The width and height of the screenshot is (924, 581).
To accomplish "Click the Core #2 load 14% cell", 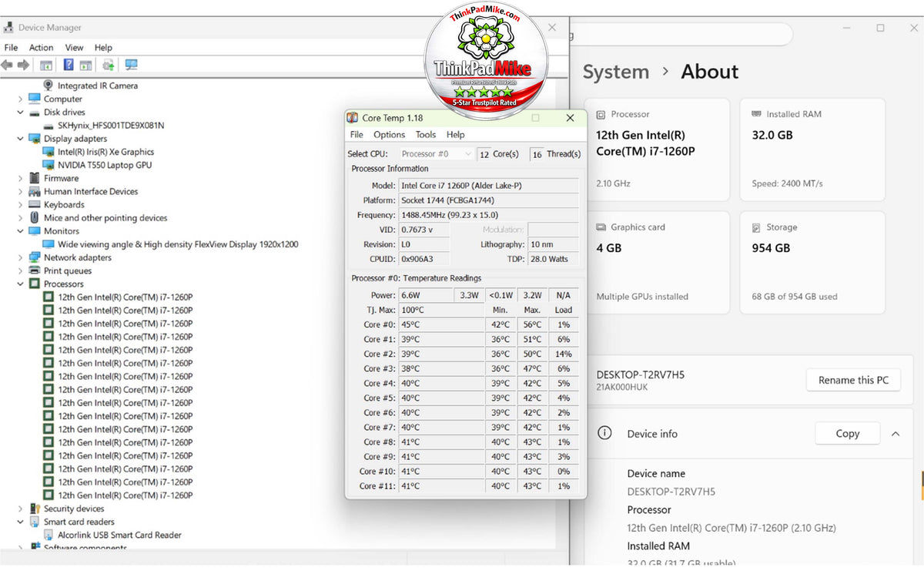I will [563, 354].
